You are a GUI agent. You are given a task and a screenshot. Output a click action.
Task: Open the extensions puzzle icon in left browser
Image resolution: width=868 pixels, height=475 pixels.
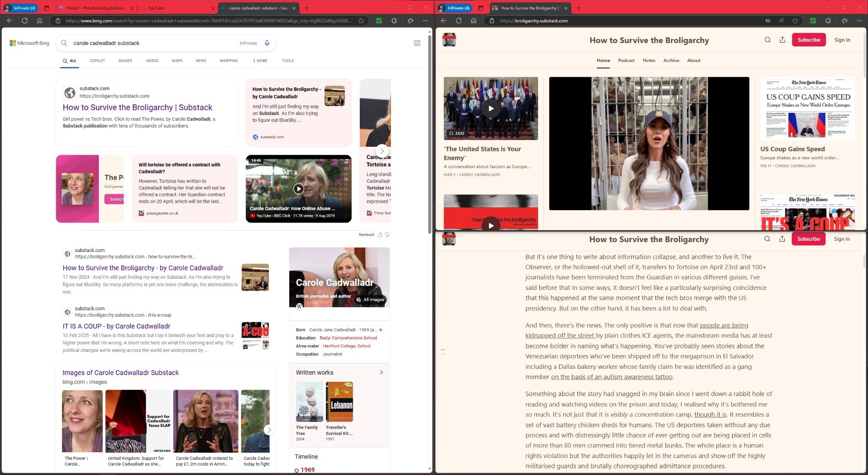[x=394, y=21]
